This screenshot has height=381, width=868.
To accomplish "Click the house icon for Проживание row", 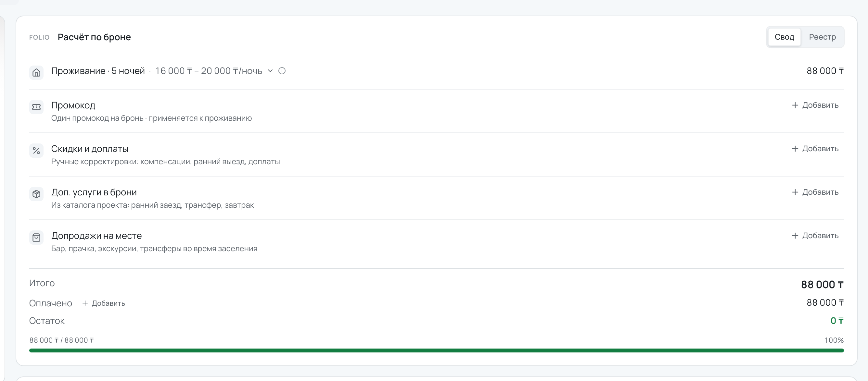I will pyautogui.click(x=36, y=72).
